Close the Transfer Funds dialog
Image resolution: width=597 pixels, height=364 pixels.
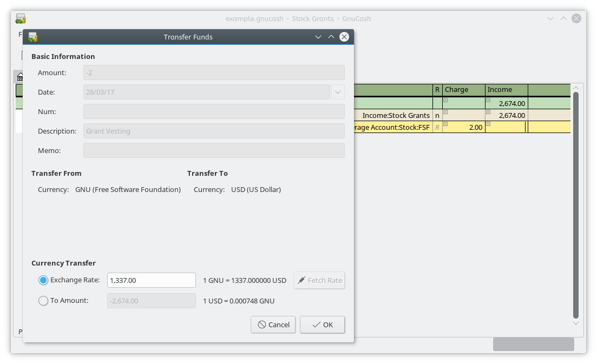344,37
